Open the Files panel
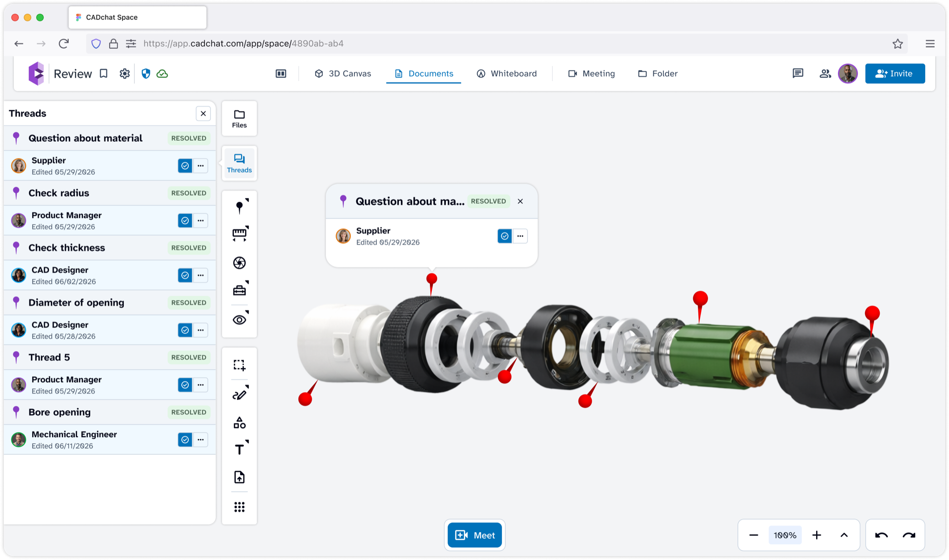 (240, 119)
